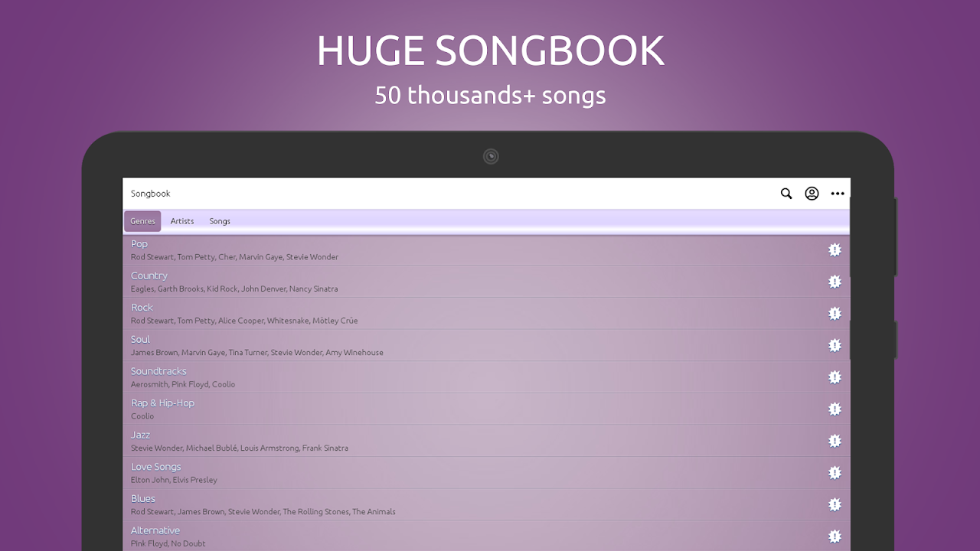Click artists line 'Elton John, Elvis Presley'
Viewport: 980px width, 551px height.
click(174, 481)
